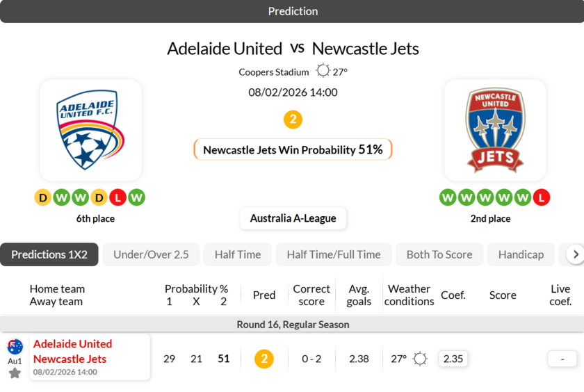The image size is (584, 392).
Task: Click the Adelaide United club logo
Action: point(90,130)
